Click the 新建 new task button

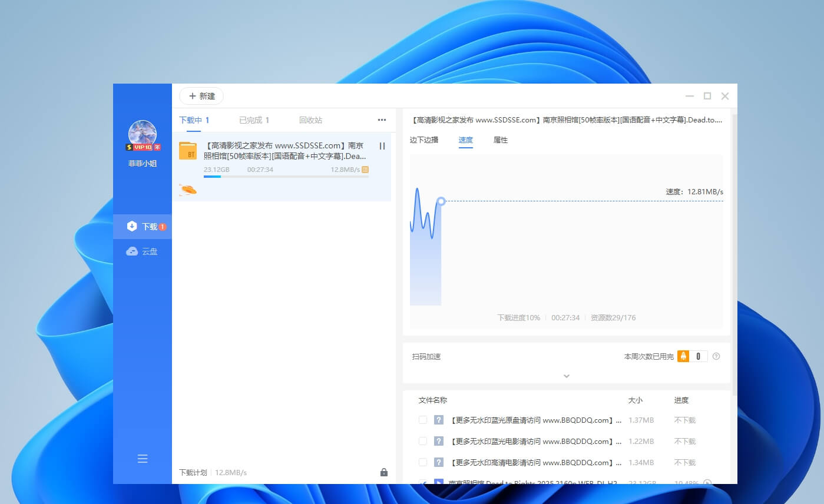[x=201, y=96]
